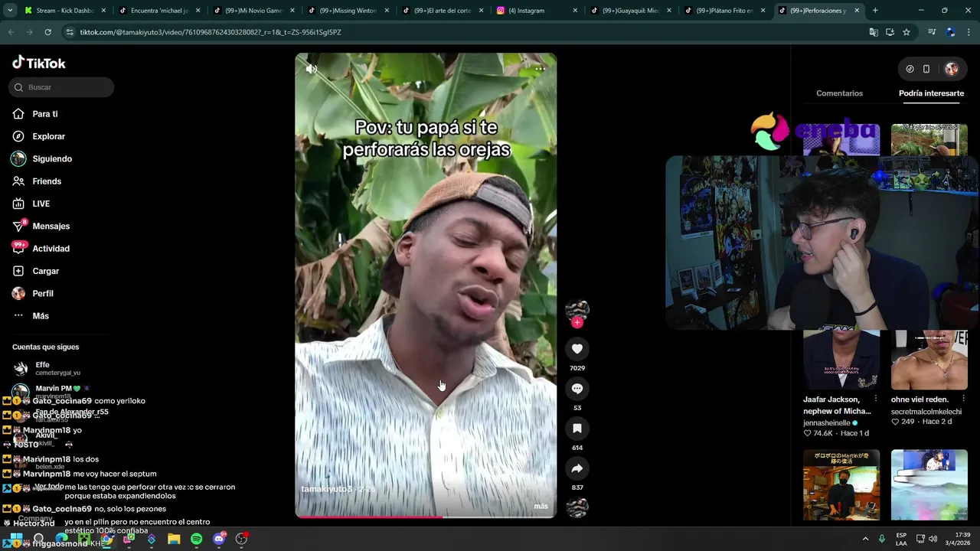This screenshot has width=980, height=551.
Task: Mute the video with speaker icon
Action: [x=312, y=69]
